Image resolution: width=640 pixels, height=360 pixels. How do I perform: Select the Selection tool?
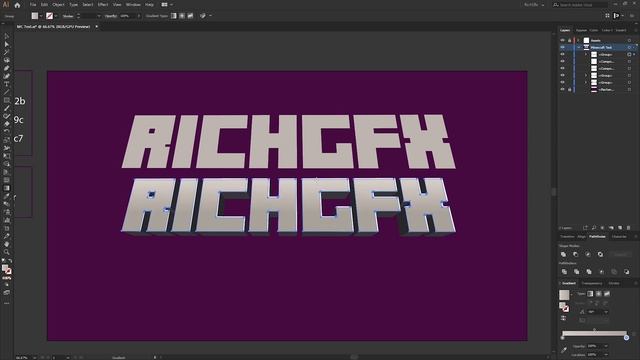click(x=7, y=36)
